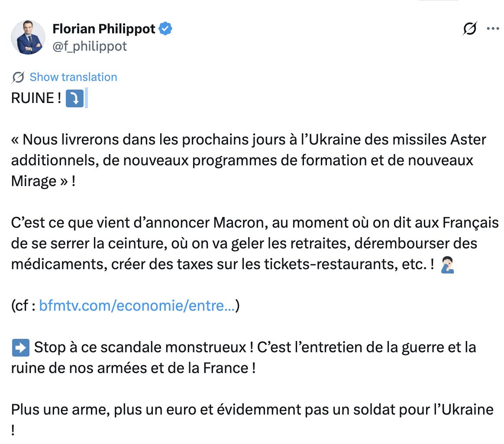Click the word 'Mirage' in the quote
504x444 pixels.
[x=34, y=181]
